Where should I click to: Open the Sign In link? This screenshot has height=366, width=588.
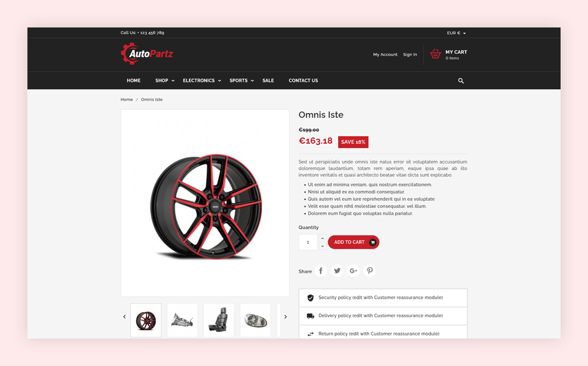[410, 54]
